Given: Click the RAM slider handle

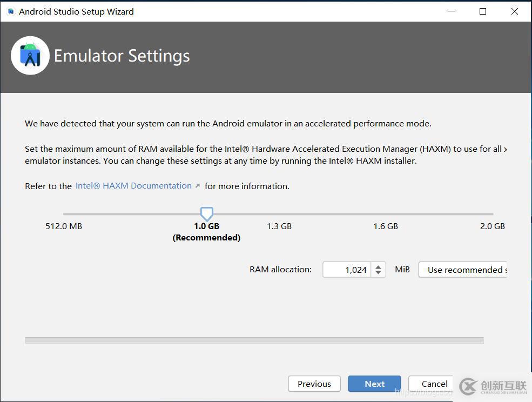Looking at the screenshot, I should coord(206,213).
